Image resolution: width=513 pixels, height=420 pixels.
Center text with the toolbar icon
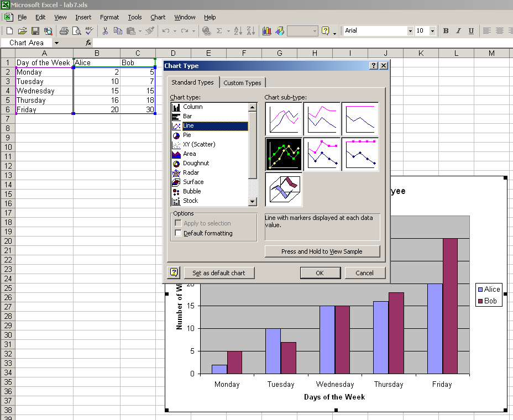point(500,31)
